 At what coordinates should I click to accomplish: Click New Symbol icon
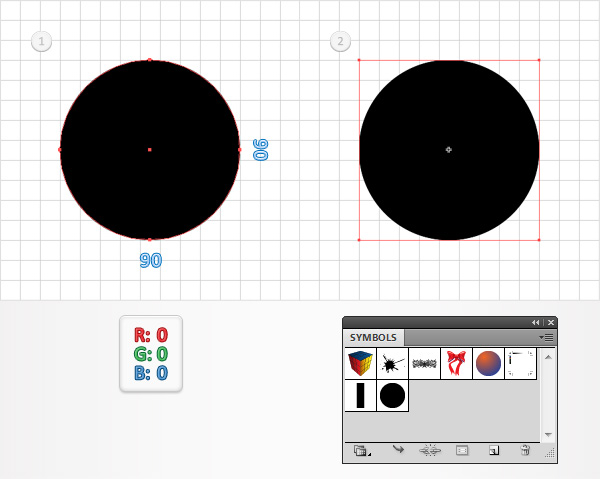click(x=494, y=451)
